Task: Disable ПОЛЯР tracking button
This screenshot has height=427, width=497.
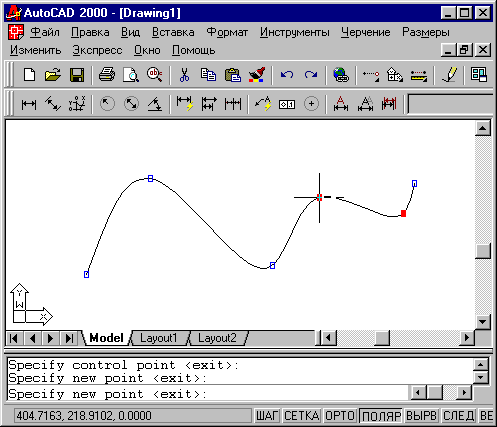Action: pos(381,416)
